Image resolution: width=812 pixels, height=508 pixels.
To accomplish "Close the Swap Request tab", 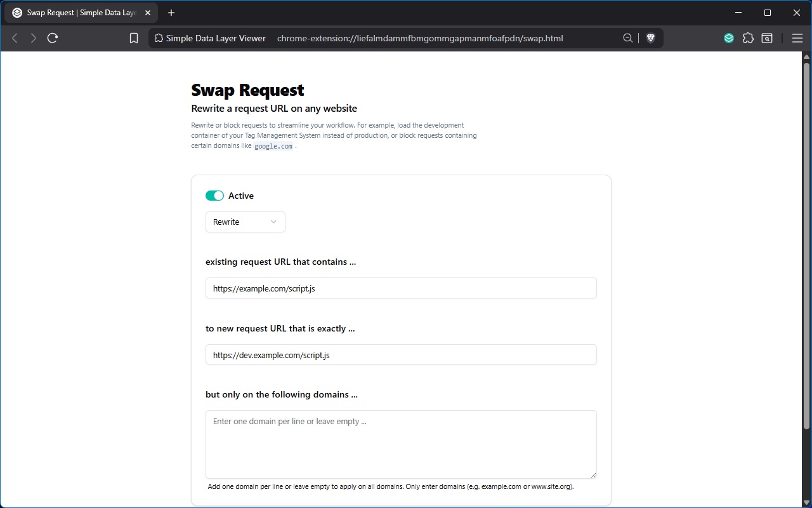I will (148, 13).
